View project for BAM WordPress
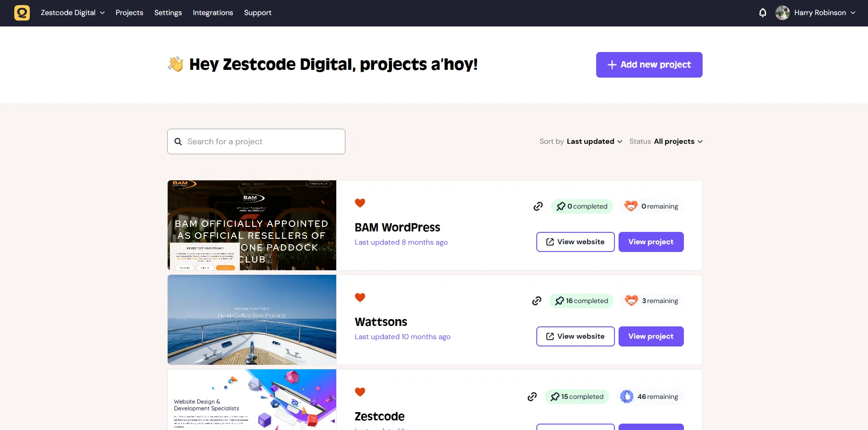 tap(651, 242)
